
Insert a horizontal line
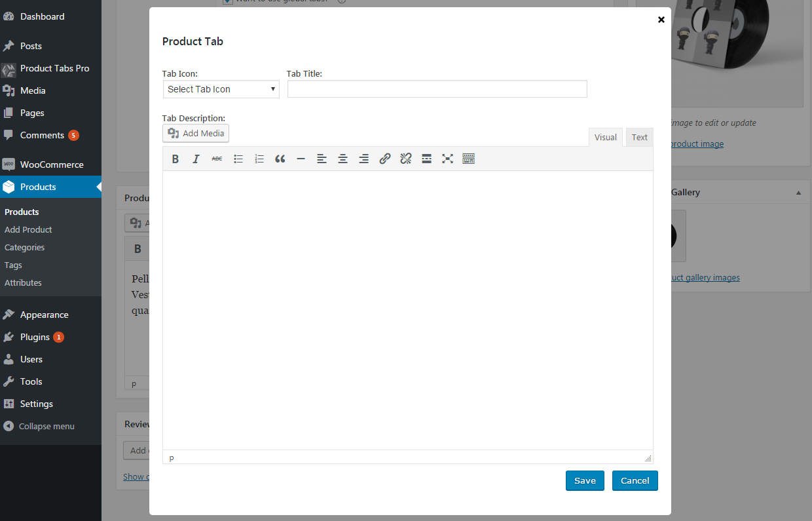click(301, 159)
